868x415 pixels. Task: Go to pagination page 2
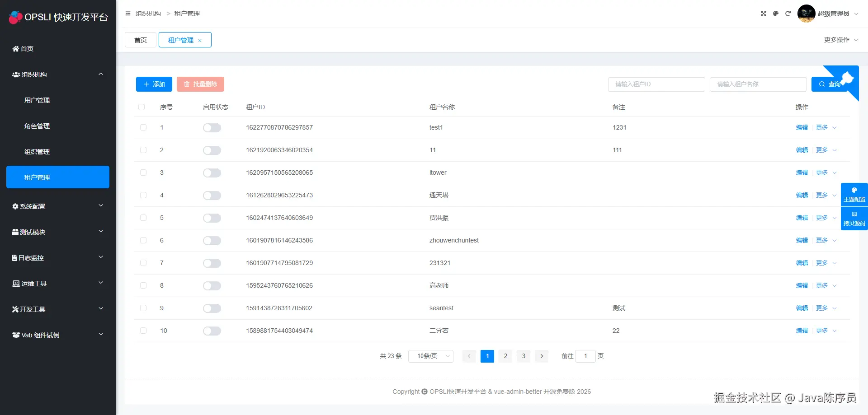tap(505, 356)
